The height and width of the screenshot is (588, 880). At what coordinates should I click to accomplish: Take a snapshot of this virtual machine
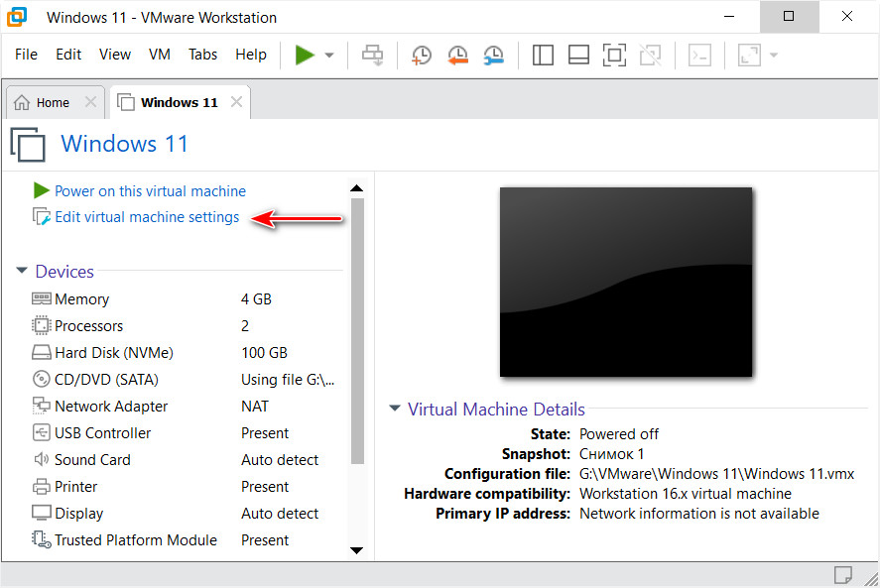click(x=422, y=55)
